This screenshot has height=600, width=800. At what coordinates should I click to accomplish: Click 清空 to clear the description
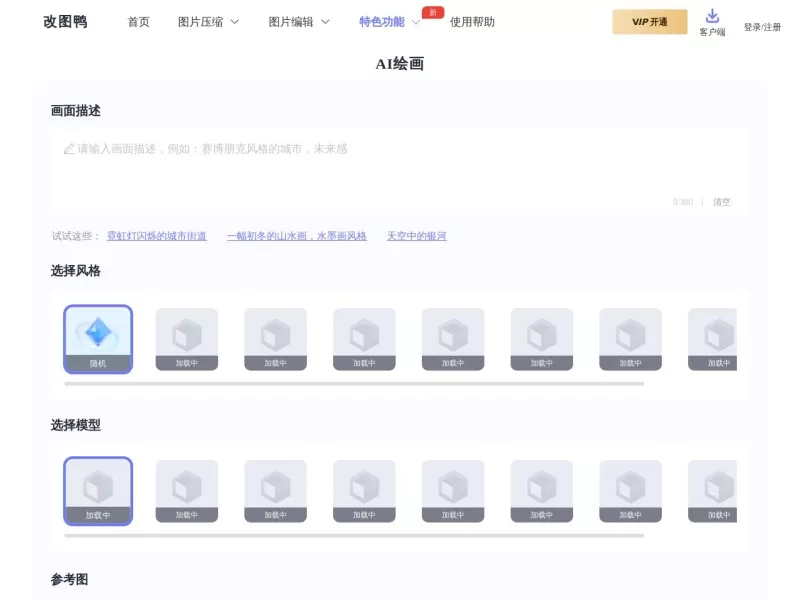point(723,201)
